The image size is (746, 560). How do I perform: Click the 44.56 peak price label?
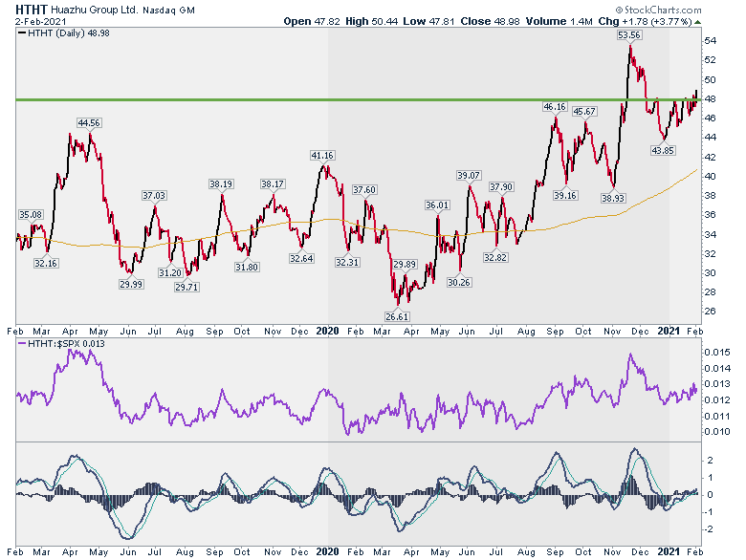89,123
